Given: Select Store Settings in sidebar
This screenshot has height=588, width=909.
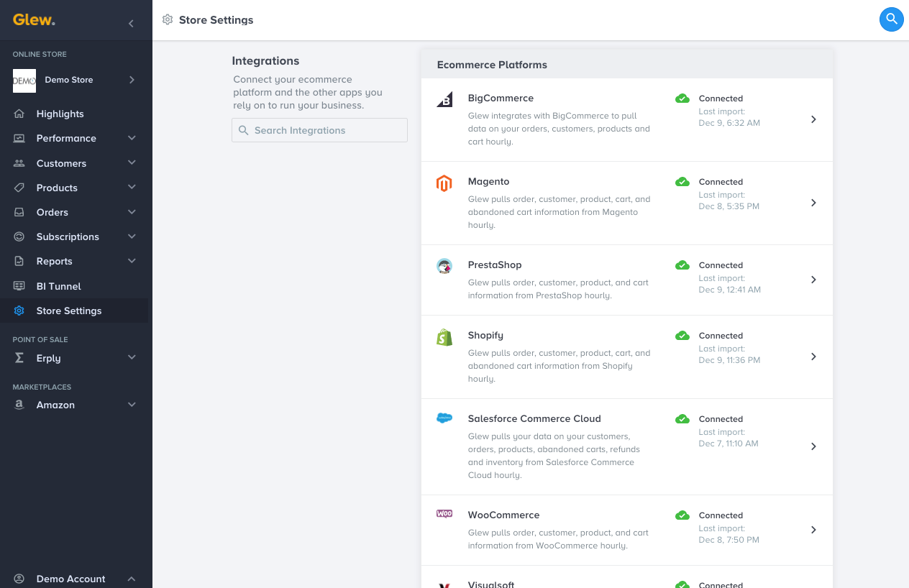Looking at the screenshot, I should tap(69, 311).
